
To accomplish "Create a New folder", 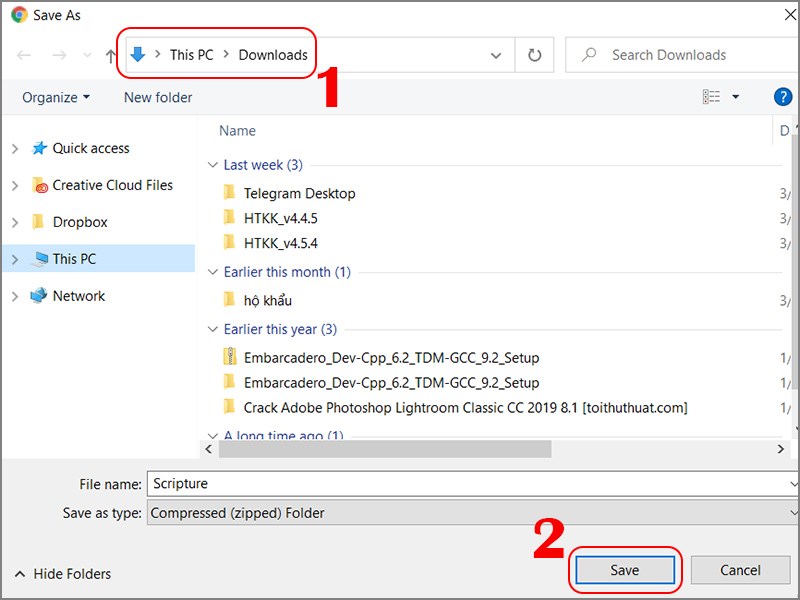I will click(x=158, y=97).
